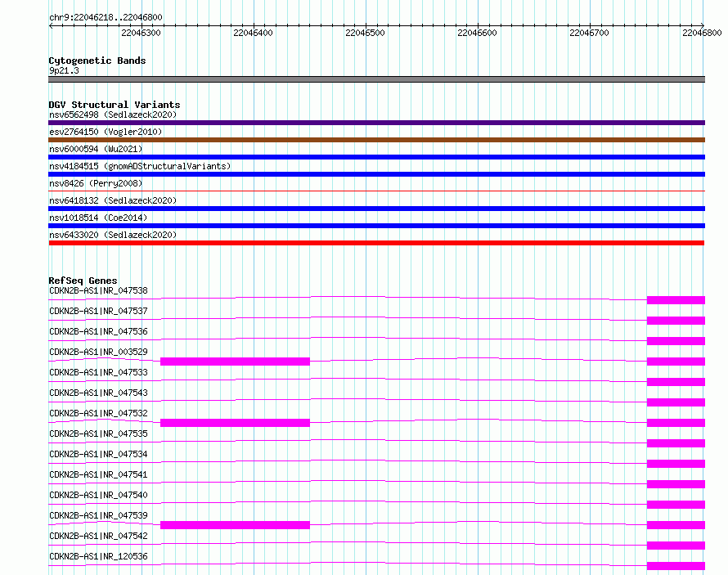The width and height of the screenshot is (728, 575).
Task: Open CDKN2B-AS1|NR_120536 transcript label
Action: (98, 556)
